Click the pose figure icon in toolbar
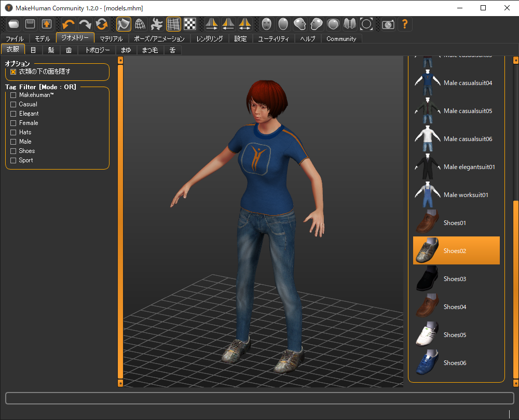519x420 pixels. pyautogui.click(x=157, y=24)
